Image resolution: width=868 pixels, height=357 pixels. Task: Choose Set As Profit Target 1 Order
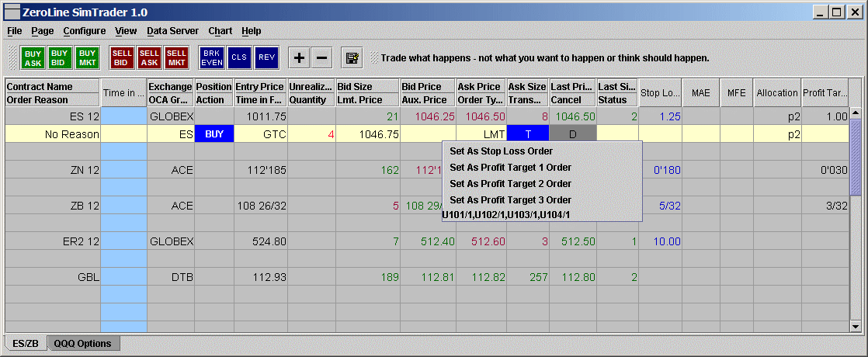tap(542, 167)
